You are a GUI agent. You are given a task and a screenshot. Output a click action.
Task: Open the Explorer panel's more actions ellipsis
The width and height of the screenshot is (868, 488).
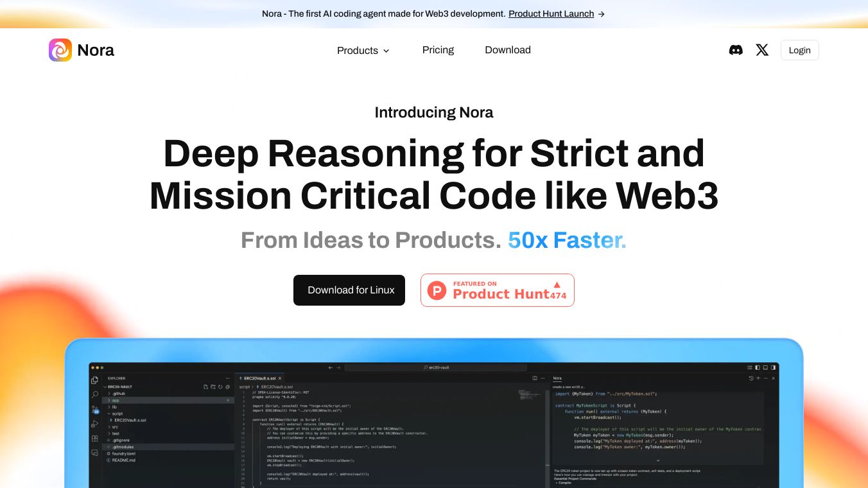(227, 378)
